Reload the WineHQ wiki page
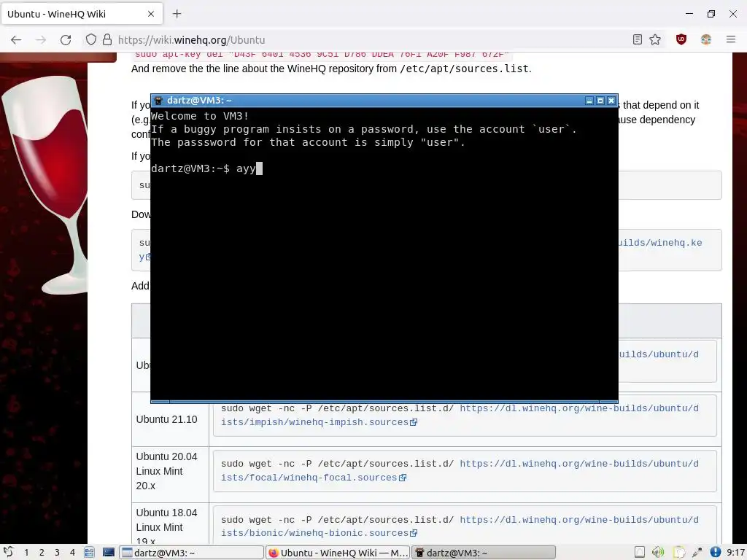This screenshot has width=747, height=560. click(x=66, y=40)
